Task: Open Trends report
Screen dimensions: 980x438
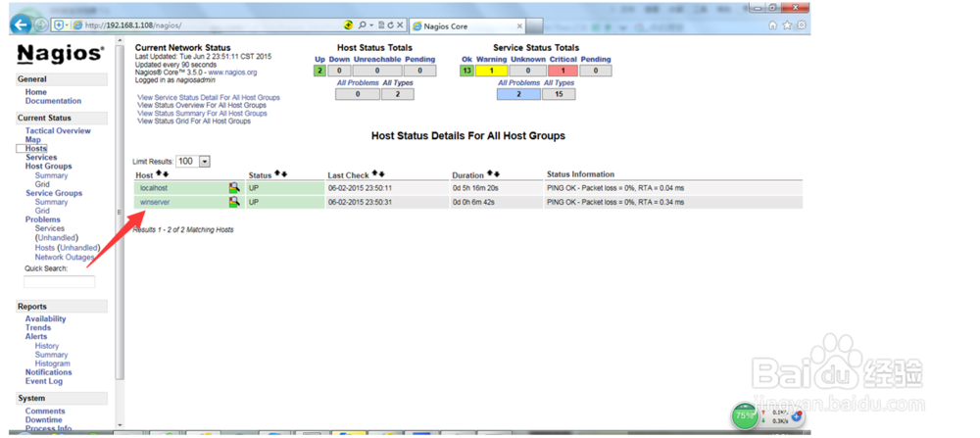Action: coord(37,327)
